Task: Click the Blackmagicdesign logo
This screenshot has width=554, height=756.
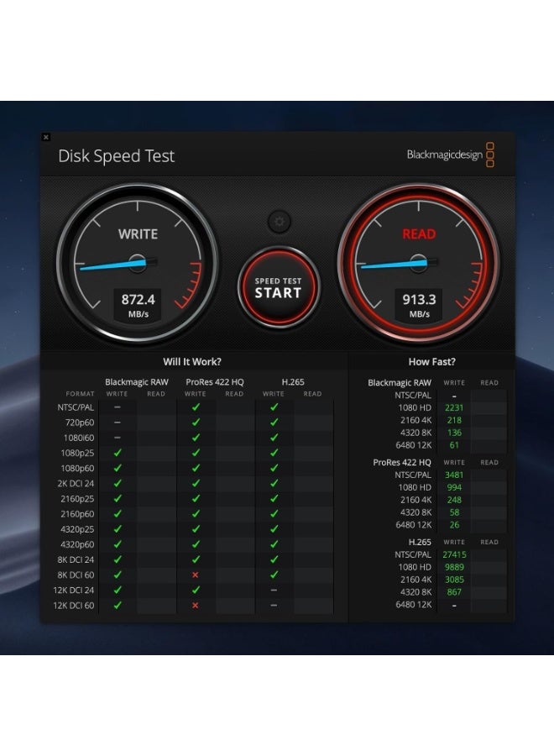Action: [450, 155]
